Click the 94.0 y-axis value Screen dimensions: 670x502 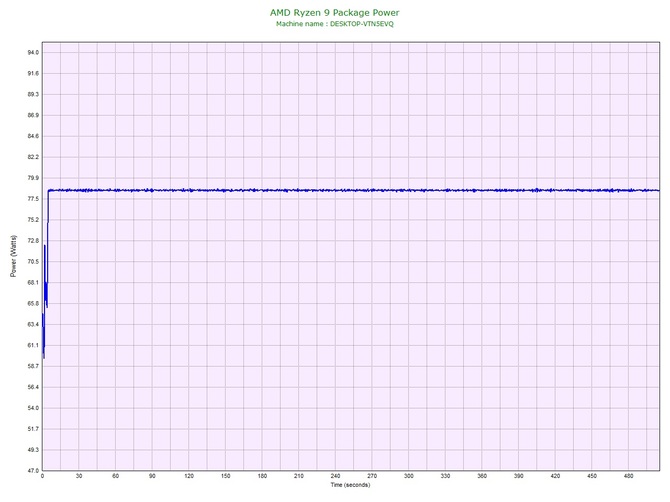(33, 53)
